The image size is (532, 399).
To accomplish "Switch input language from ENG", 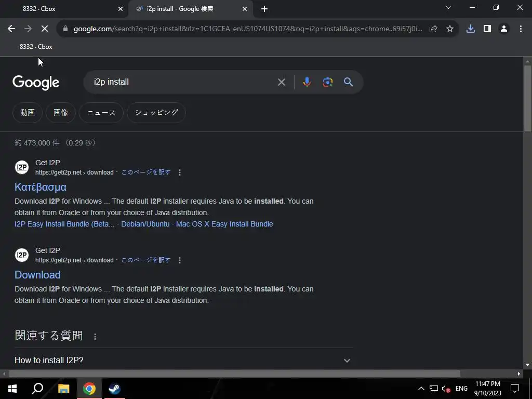I will (461, 389).
